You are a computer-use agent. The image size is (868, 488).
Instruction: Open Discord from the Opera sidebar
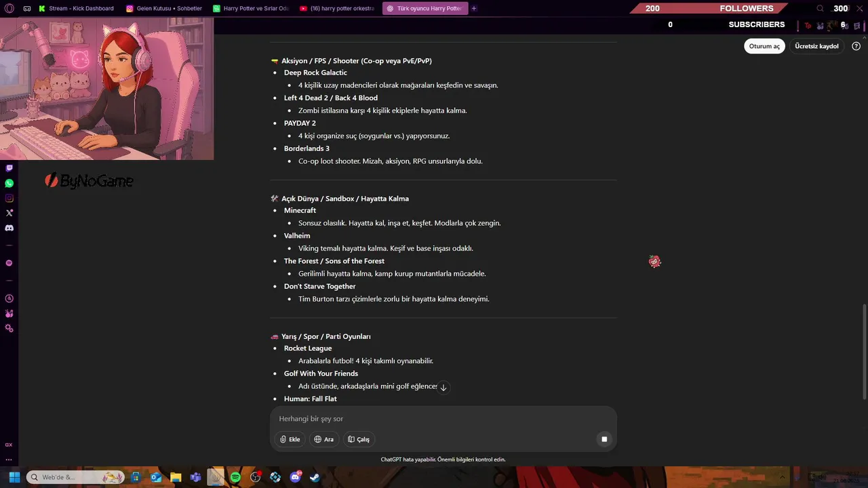pyautogui.click(x=9, y=228)
